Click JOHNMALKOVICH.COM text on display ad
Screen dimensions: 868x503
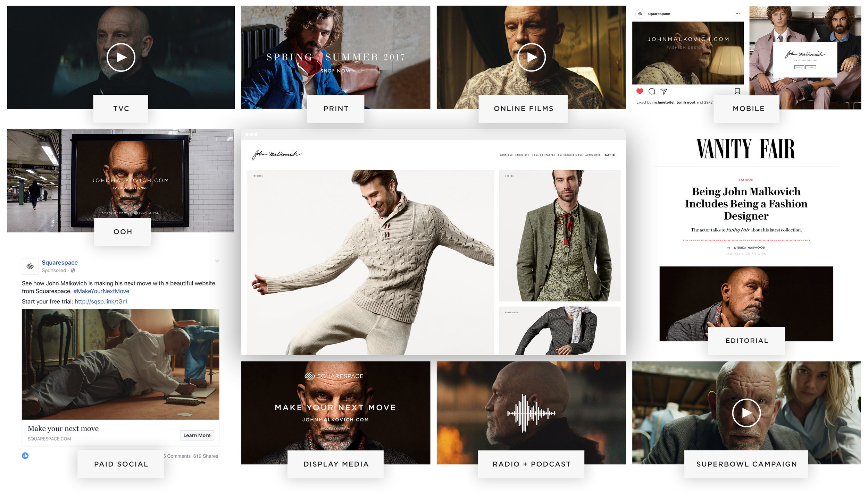pyautogui.click(x=335, y=420)
